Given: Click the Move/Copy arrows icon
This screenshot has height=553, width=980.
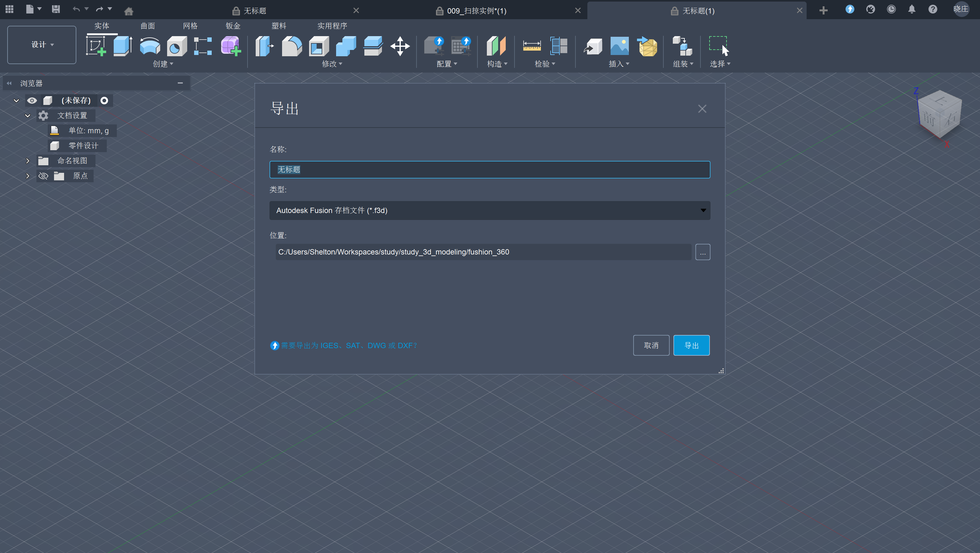Looking at the screenshot, I should coord(400,47).
